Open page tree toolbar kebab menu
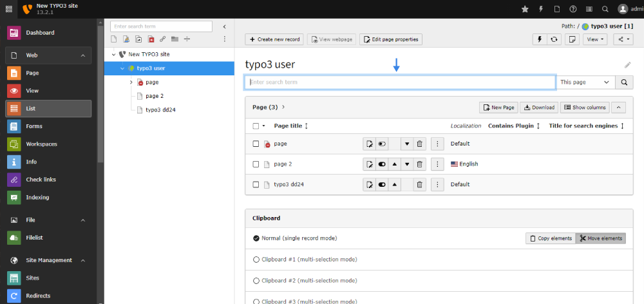644x304 pixels. click(x=224, y=39)
